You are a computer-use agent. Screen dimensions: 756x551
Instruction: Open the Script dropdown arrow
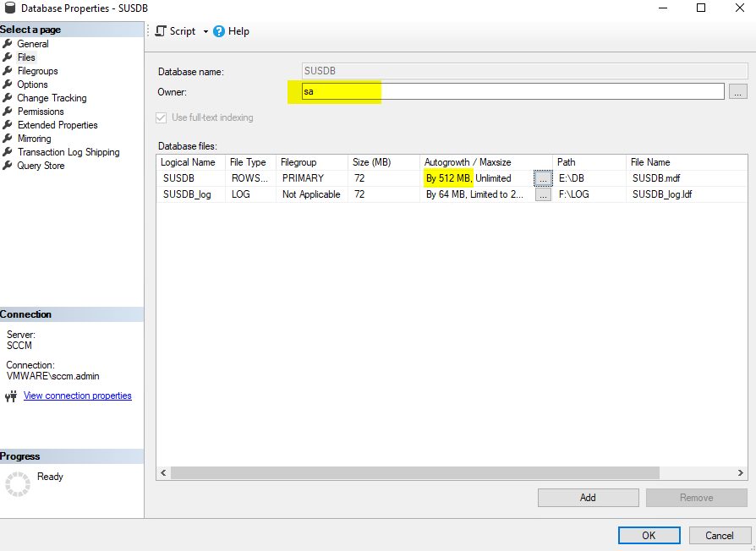[205, 32]
